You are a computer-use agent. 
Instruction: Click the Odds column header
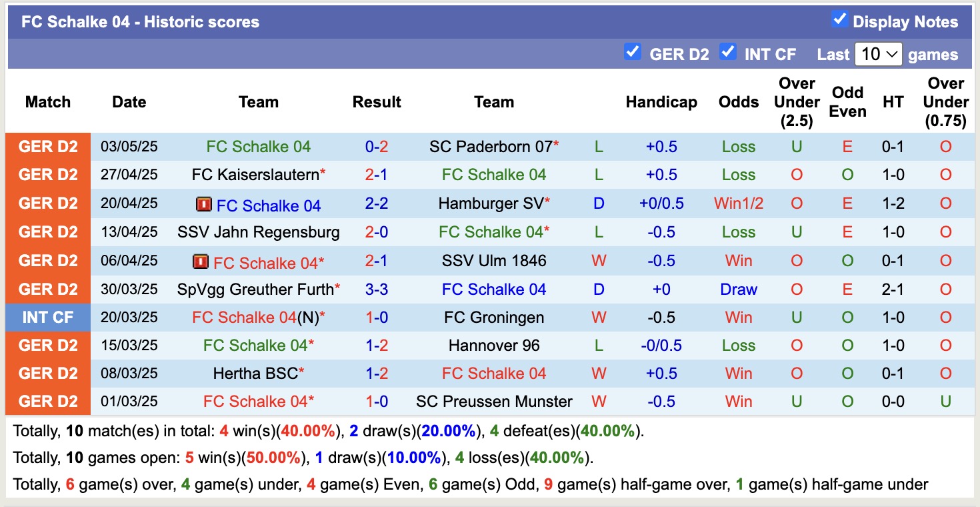pyautogui.click(x=738, y=101)
